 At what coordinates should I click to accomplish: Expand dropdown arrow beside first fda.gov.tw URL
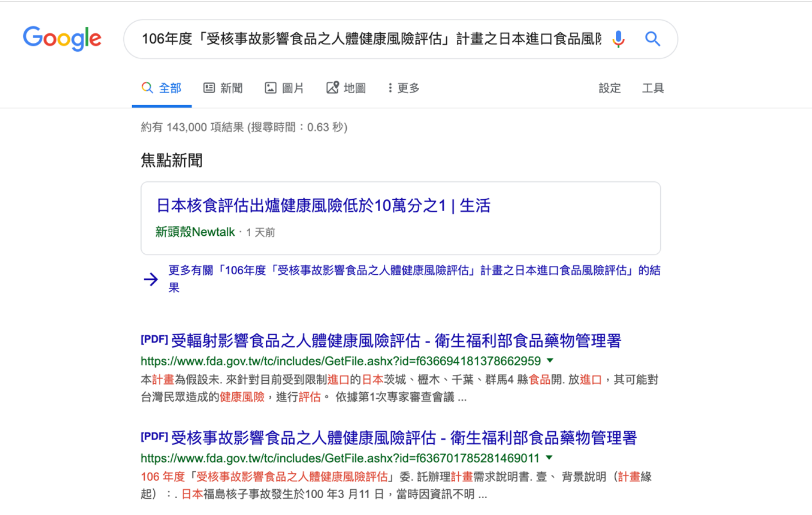tap(550, 361)
